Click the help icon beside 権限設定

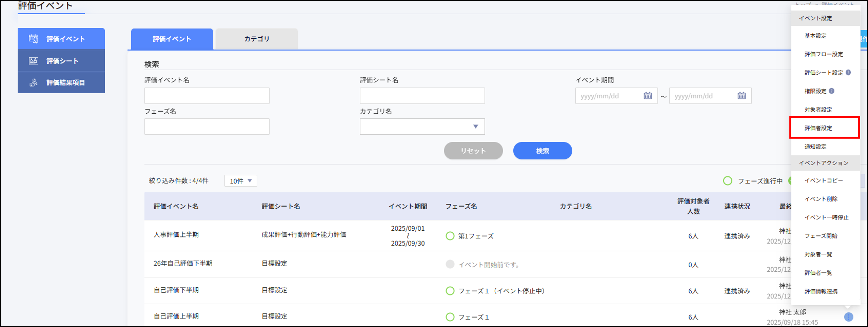[832, 91]
